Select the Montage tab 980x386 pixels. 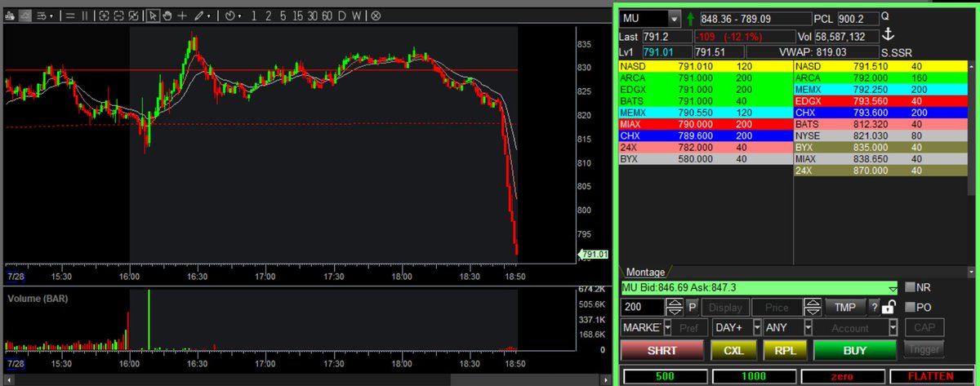point(645,272)
